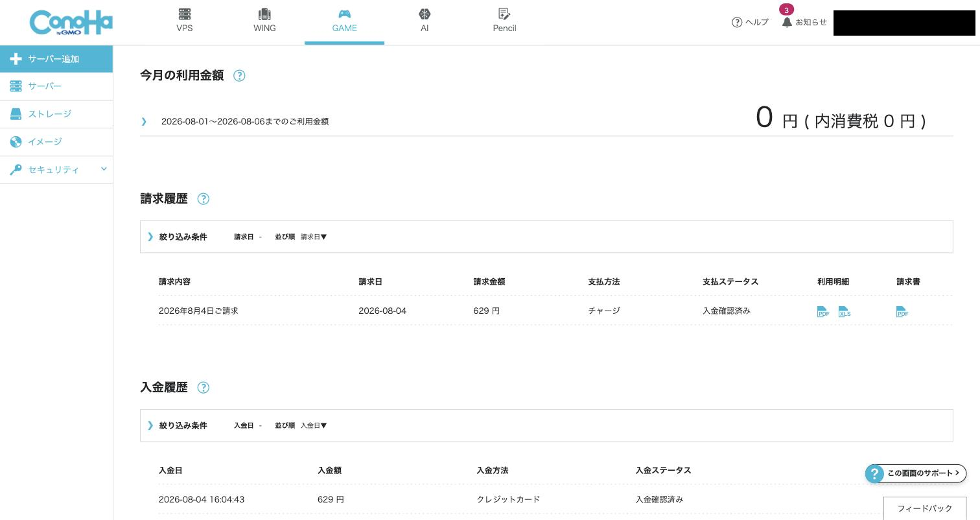Toggle the 入金日▼ sort order
980x520 pixels.
click(x=314, y=426)
